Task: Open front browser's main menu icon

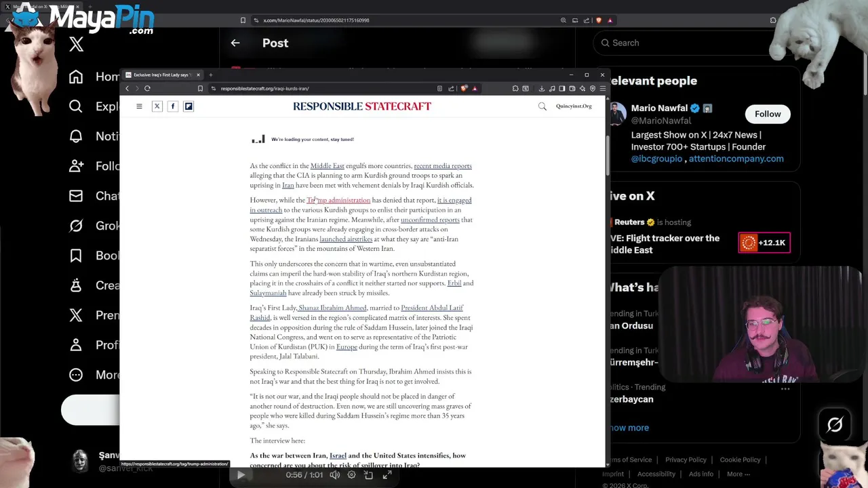Action: click(x=602, y=88)
